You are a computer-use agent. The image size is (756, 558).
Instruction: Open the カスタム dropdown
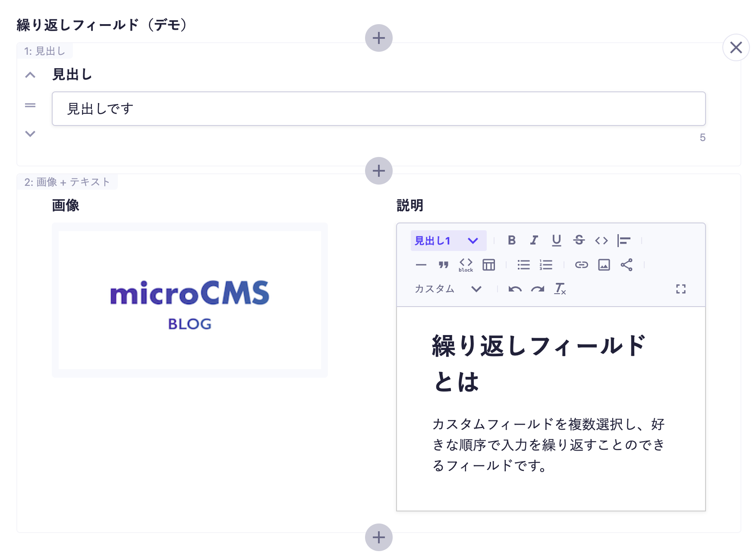449,289
